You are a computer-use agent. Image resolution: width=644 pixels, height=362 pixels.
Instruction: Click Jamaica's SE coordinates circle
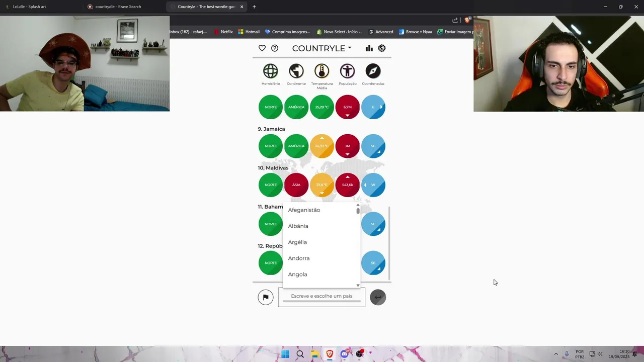coord(373,146)
